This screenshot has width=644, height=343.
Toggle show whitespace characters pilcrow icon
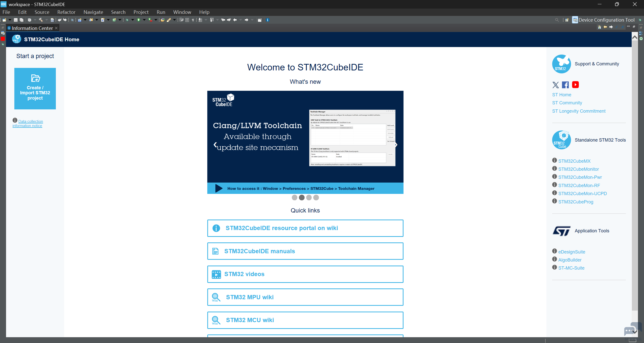pyautogui.click(x=193, y=20)
